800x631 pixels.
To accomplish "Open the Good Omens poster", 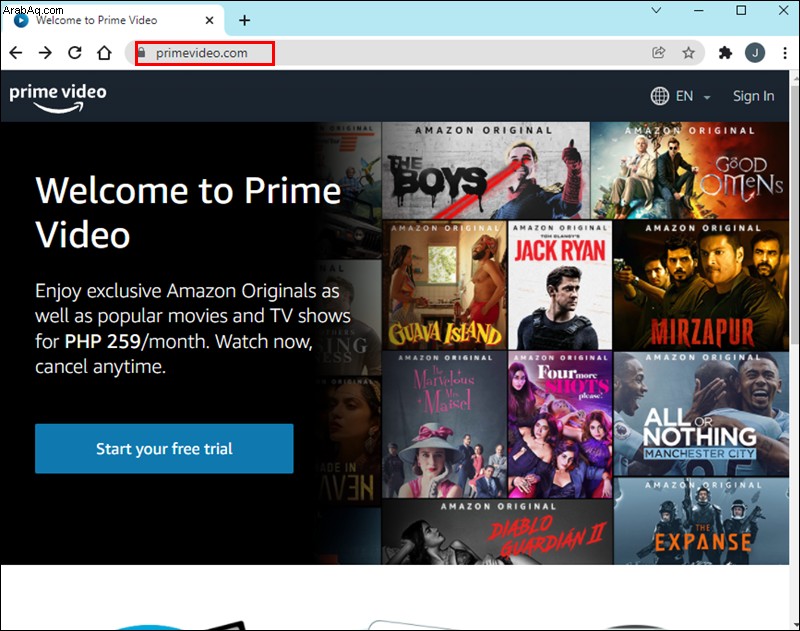I will [689, 171].
